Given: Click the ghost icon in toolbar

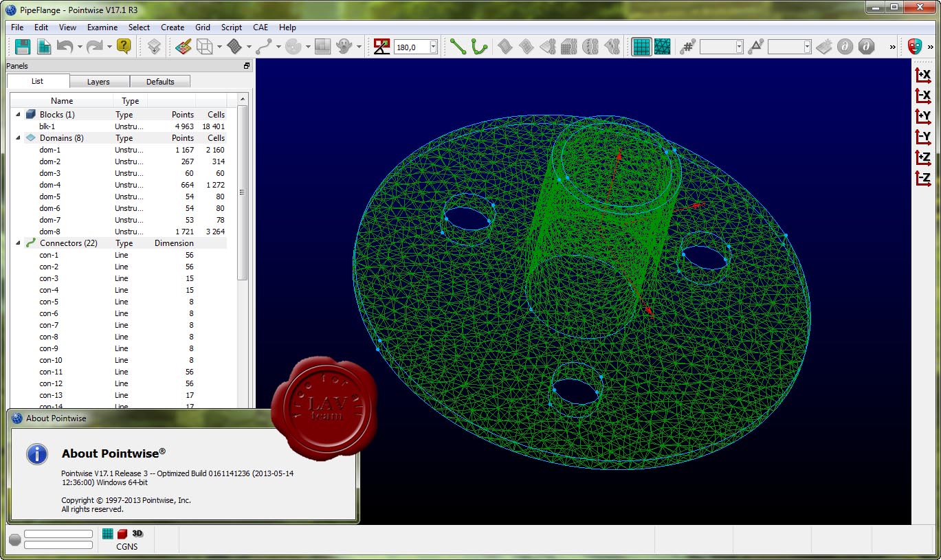Looking at the screenshot, I should [x=344, y=46].
